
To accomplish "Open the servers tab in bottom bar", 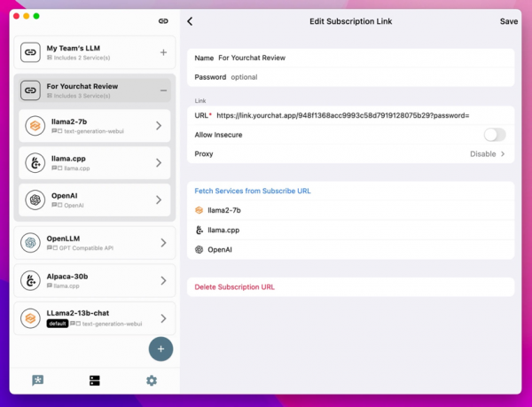I will [x=95, y=380].
